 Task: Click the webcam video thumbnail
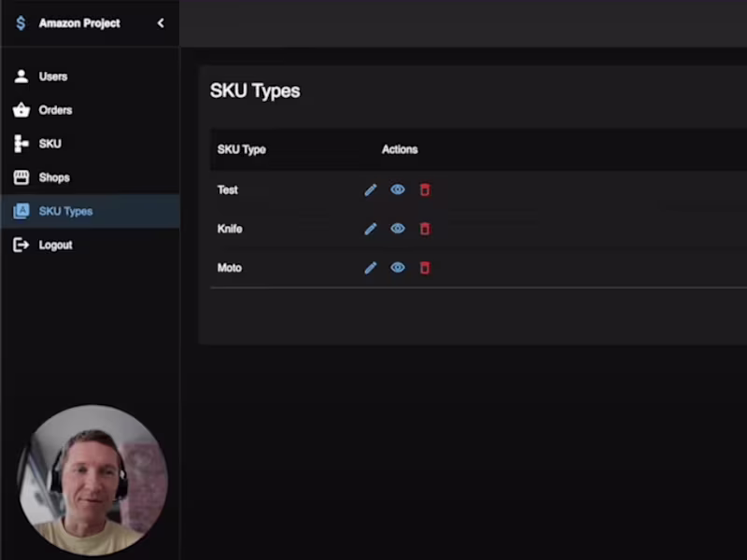click(92, 480)
